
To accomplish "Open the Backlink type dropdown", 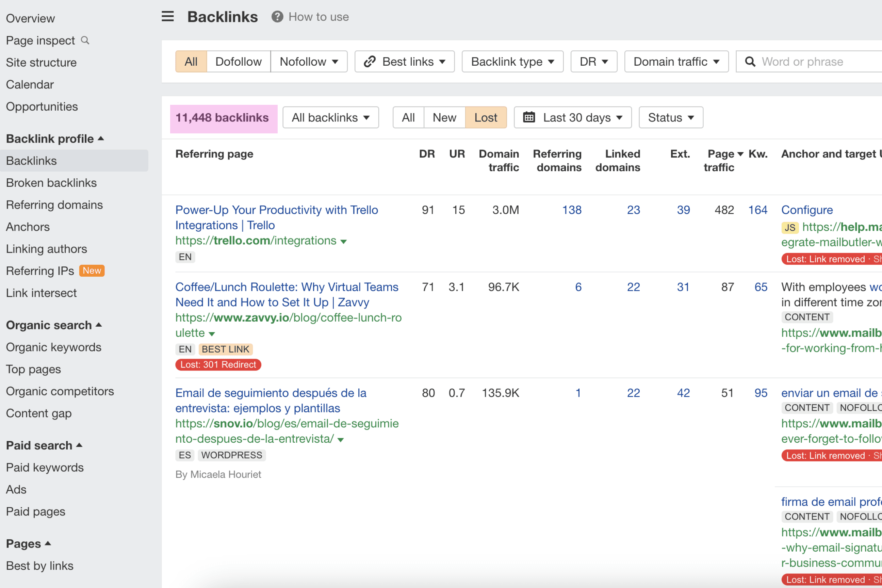I will (x=512, y=62).
